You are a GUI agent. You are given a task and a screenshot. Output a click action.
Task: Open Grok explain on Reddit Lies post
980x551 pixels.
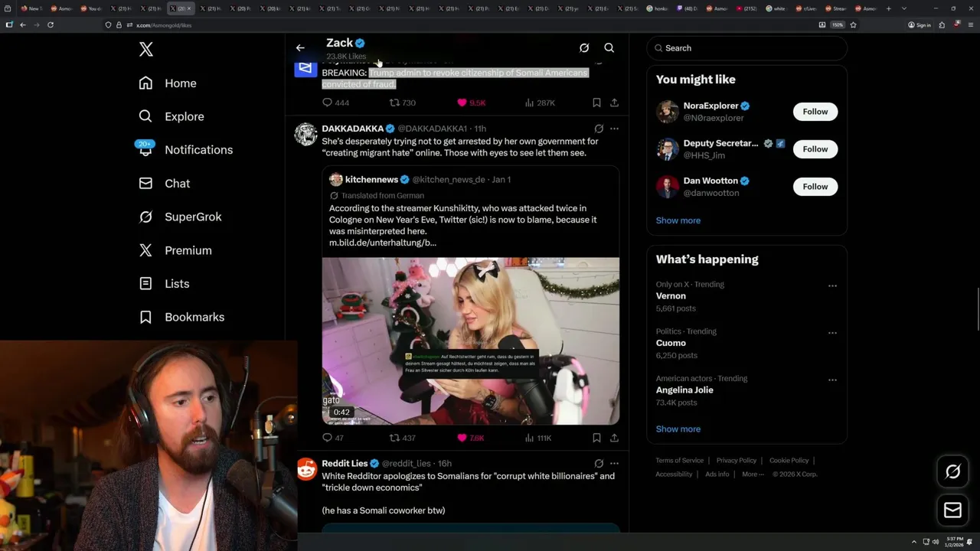click(599, 464)
